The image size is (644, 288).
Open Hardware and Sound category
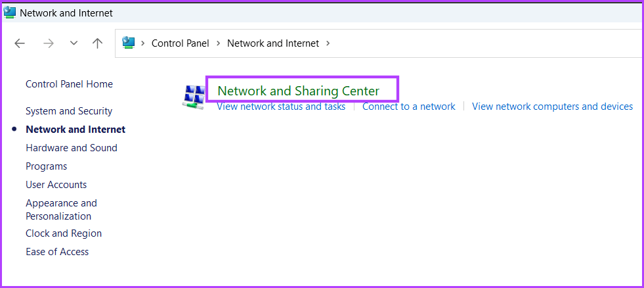point(72,148)
